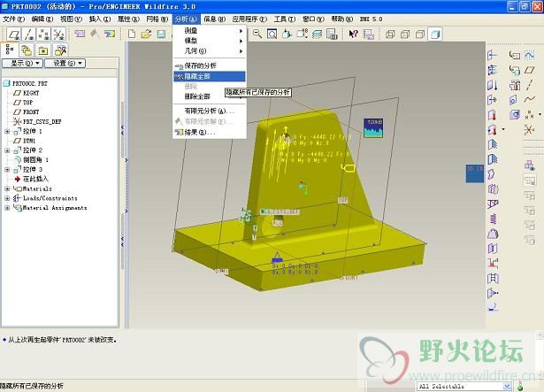The width and height of the screenshot is (544, 392).
Task: Click the refit model to screen icon
Action: tap(272, 34)
